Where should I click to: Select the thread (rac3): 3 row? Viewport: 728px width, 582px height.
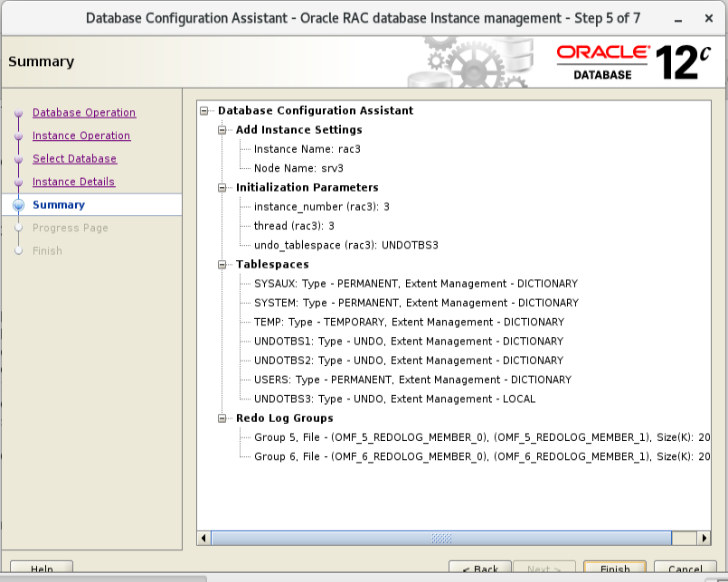[294, 226]
